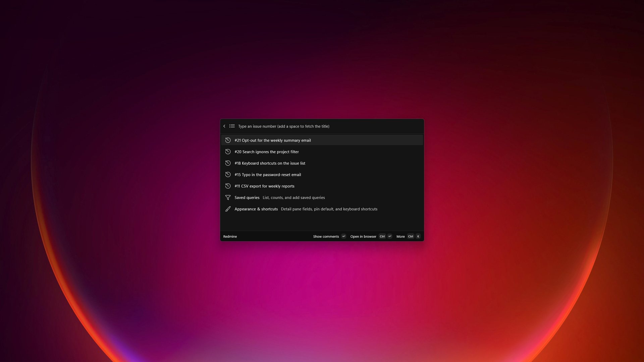Open the More actions menu
This screenshot has width=644, height=362.
408,236
